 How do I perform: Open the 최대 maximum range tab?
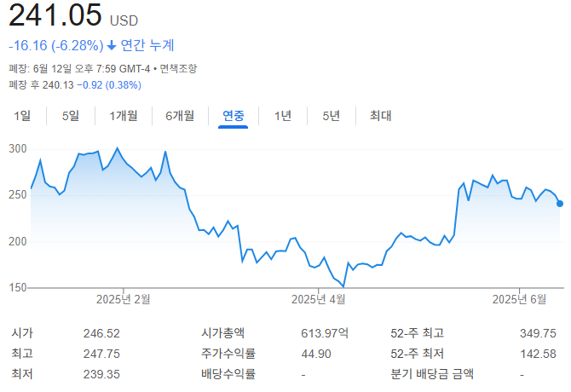381,116
